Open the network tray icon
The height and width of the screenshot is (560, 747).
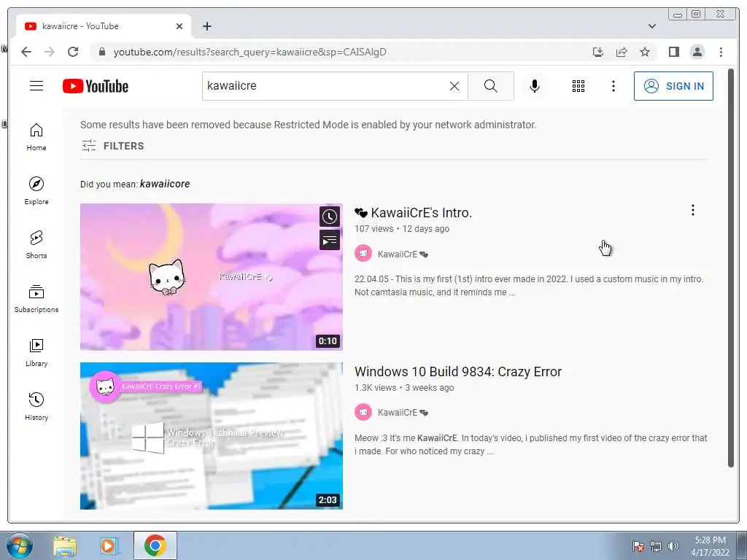pyautogui.click(x=656, y=546)
